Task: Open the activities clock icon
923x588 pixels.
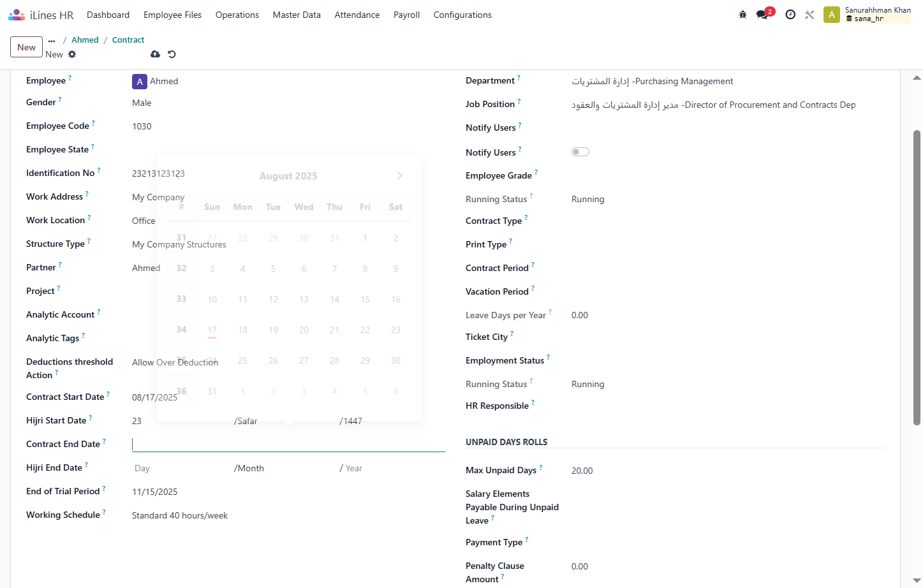Action: coord(790,15)
